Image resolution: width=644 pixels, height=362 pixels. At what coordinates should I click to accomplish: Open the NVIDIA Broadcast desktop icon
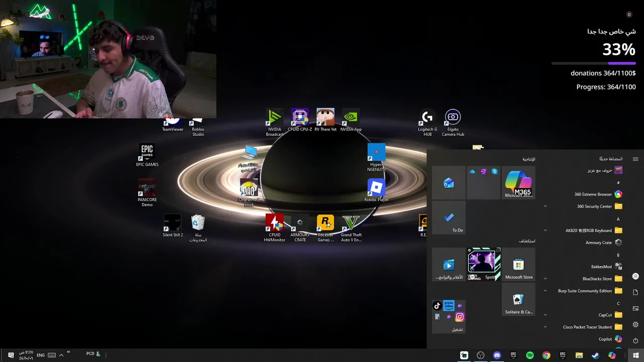click(x=275, y=122)
